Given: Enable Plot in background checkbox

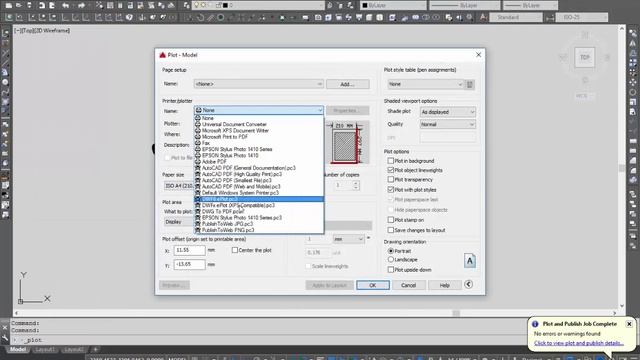Looking at the screenshot, I should tap(391, 161).
